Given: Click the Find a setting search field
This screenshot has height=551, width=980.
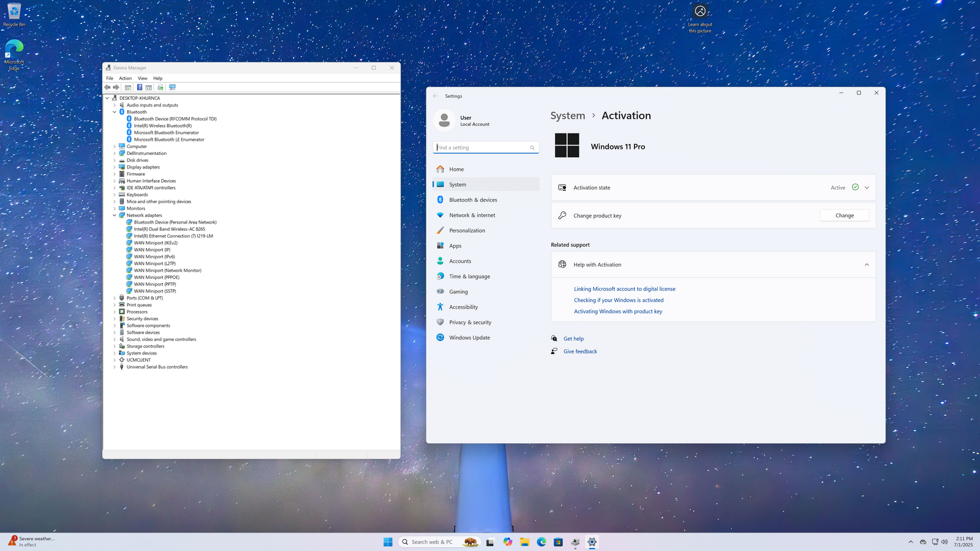Looking at the screenshot, I should [486, 148].
